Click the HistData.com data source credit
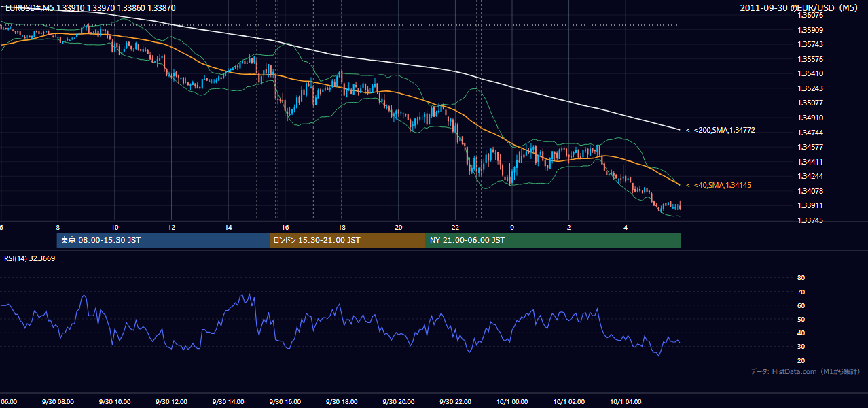Viewport: 868px width, 408px height. click(x=806, y=371)
